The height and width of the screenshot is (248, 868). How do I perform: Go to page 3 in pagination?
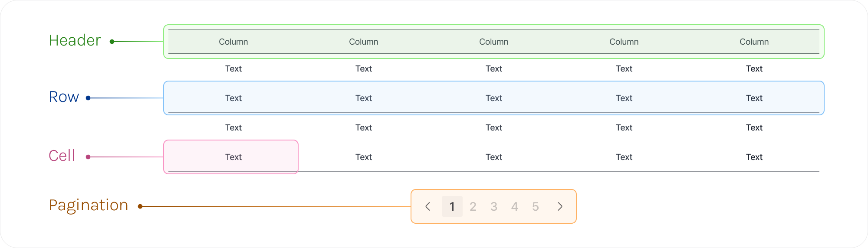[493, 206]
